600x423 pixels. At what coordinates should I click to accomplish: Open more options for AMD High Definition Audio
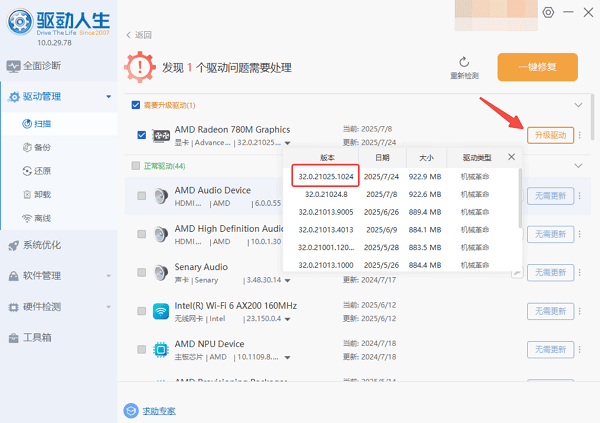pos(580,234)
